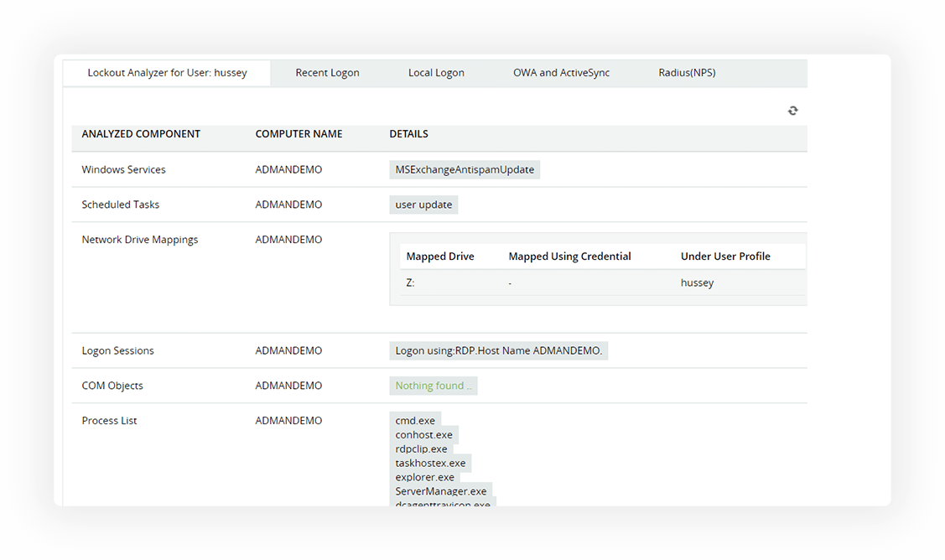Image resolution: width=945 pixels, height=560 pixels.
Task: Select Lockout Analyzer for User: hussey tab
Action: coord(167,73)
